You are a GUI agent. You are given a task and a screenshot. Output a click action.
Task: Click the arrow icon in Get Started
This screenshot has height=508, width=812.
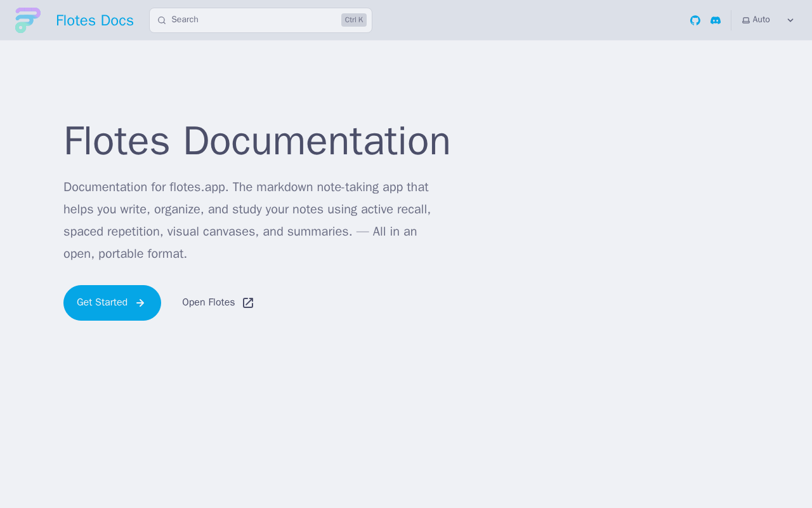tap(141, 303)
